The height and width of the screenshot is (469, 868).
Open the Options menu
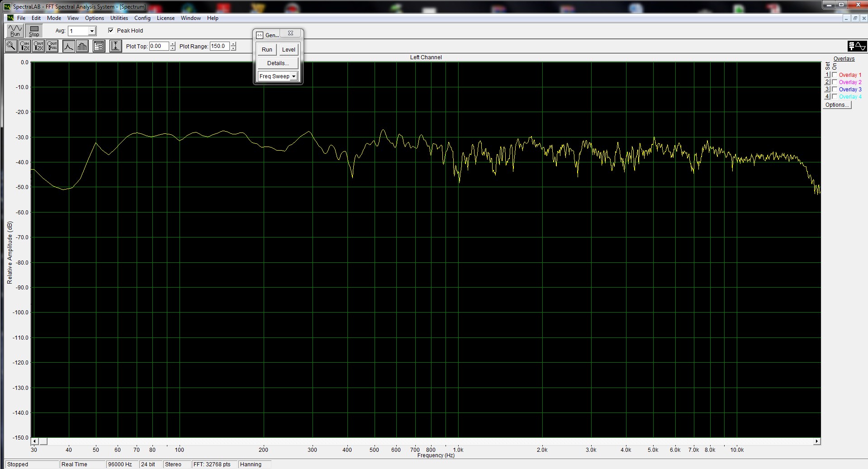point(95,18)
